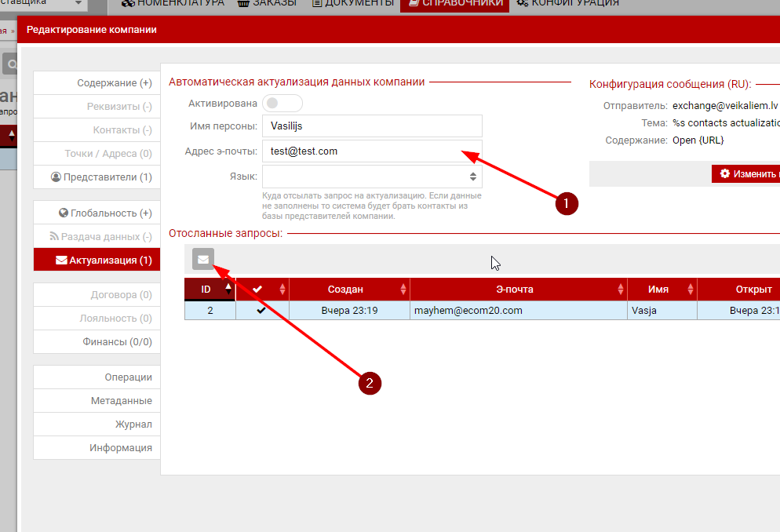Open the КОНФИГУРАЦИЯ top menu
Image resolution: width=780 pixels, height=532 pixels.
click(568, 3)
